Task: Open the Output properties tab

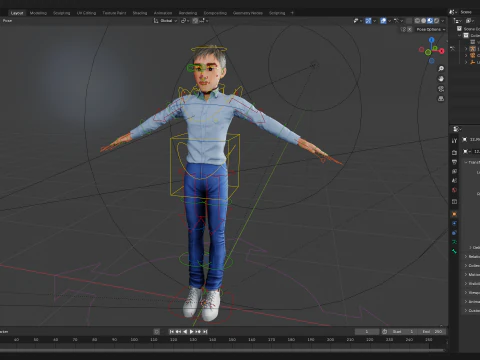Action: [x=454, y=162]
